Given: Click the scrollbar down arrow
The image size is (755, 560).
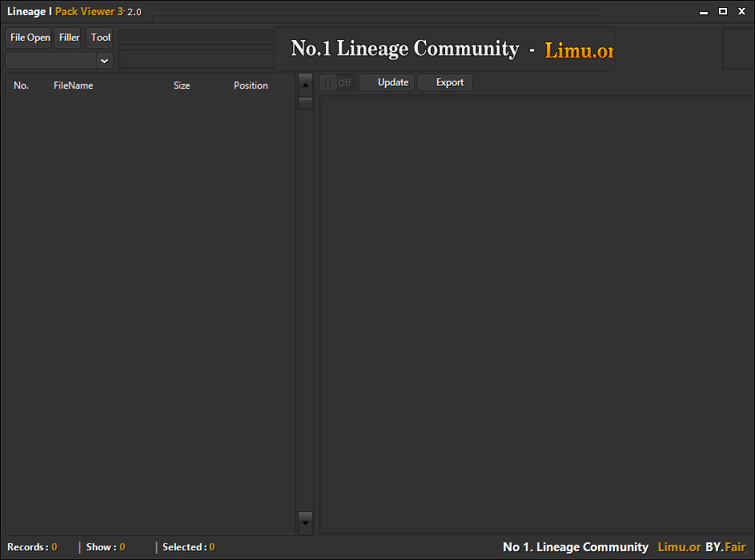Looking at the screenshot, I should click(305, 523).
